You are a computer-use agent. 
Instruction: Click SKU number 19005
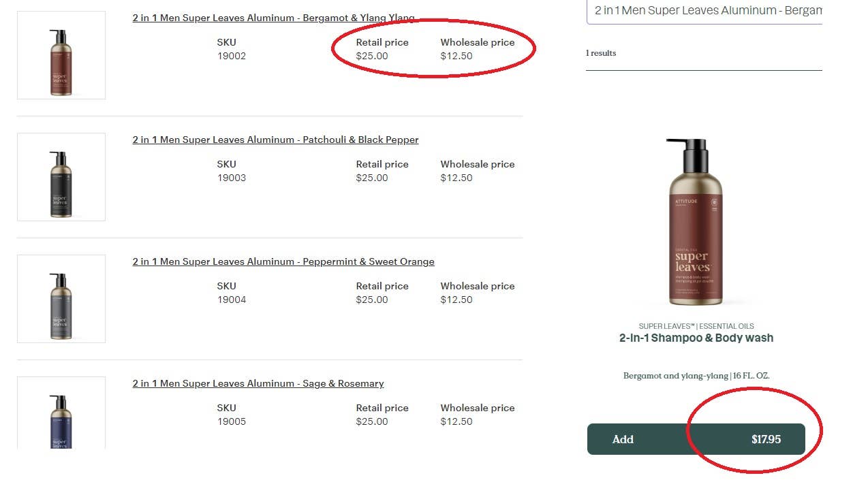(x=232, y=421)
